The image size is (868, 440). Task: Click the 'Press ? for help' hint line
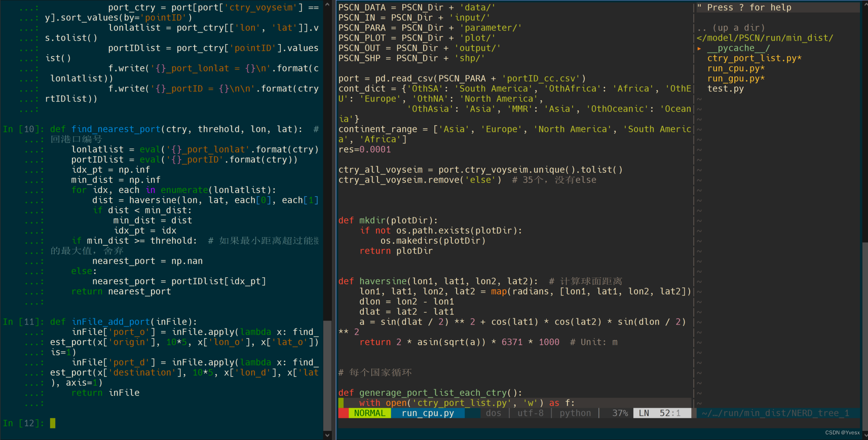coord(744,8)
